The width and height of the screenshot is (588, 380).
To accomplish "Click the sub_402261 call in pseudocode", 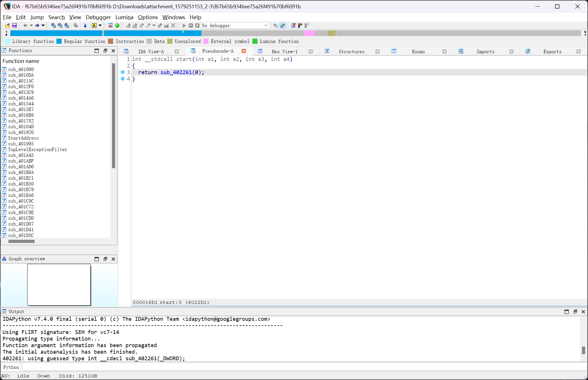I will coord(176,72).
